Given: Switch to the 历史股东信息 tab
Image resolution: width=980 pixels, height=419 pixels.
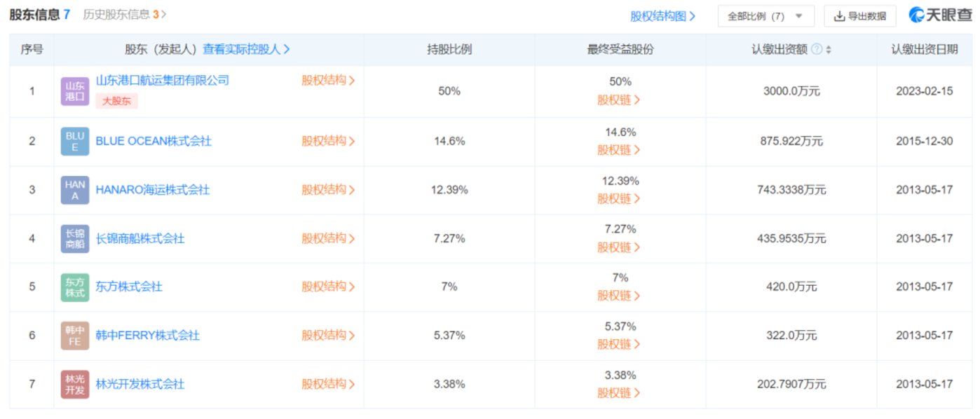Looking at the screenshot, I should 124,15.
